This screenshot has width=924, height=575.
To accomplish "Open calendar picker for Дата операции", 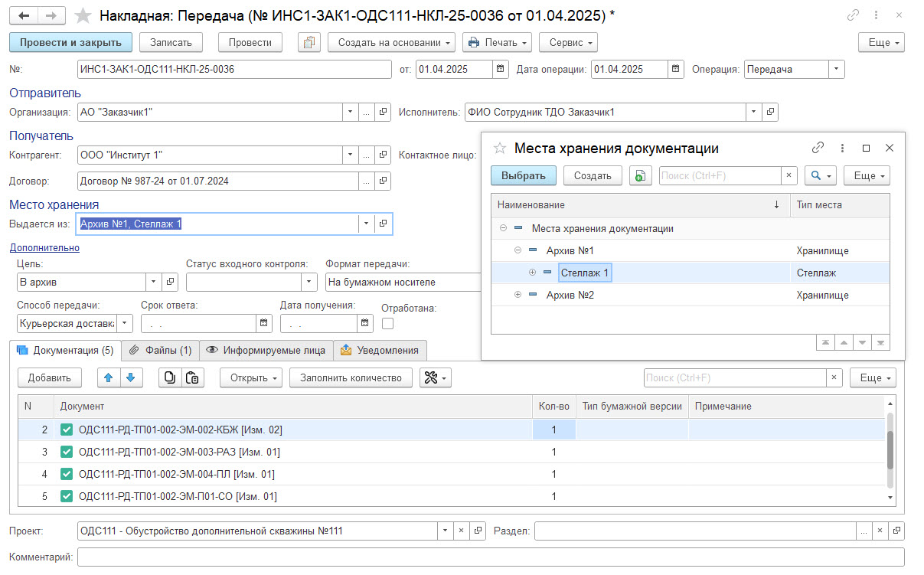I will coord(676,69).
